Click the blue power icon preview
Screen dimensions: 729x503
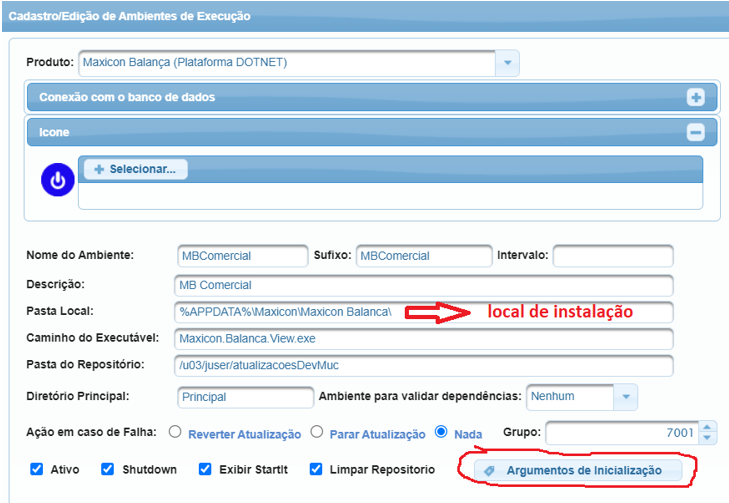(58, 180)
